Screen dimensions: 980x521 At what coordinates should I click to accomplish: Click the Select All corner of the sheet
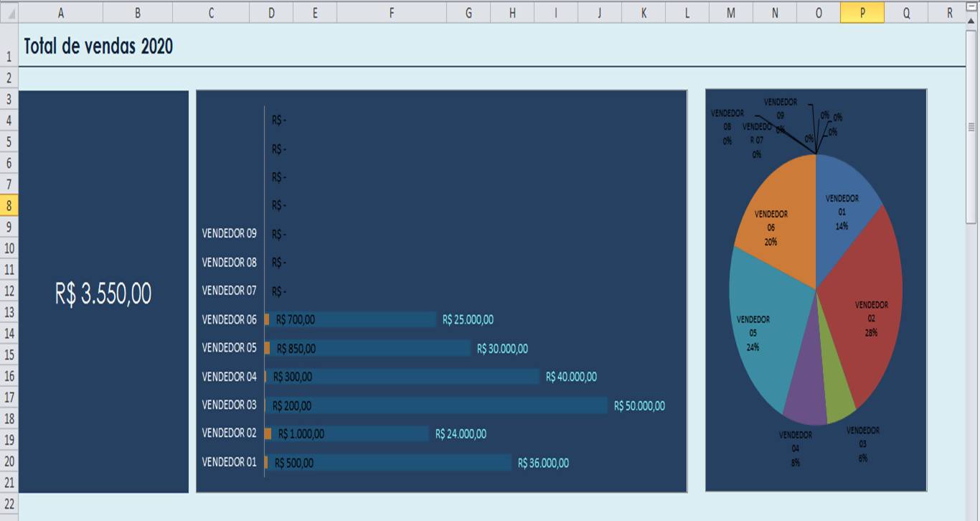pos(9,12)
